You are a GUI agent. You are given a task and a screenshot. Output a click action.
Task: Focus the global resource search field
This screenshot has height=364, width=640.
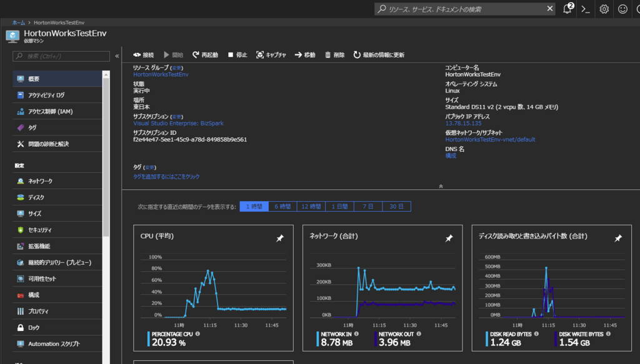click(464, 9)
